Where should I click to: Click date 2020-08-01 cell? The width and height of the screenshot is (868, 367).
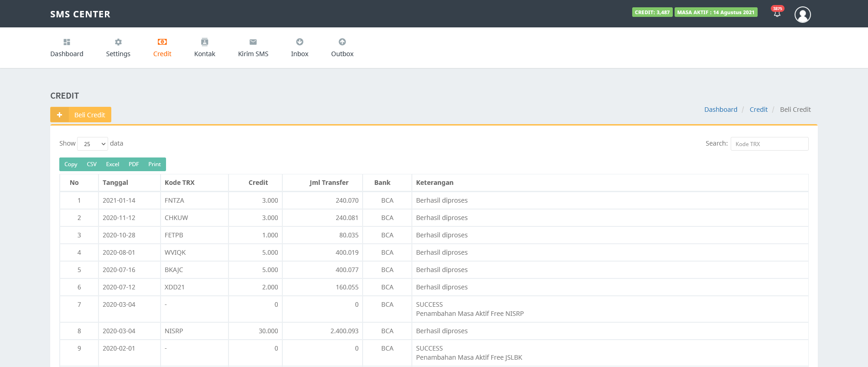click(x=130, y=252)
